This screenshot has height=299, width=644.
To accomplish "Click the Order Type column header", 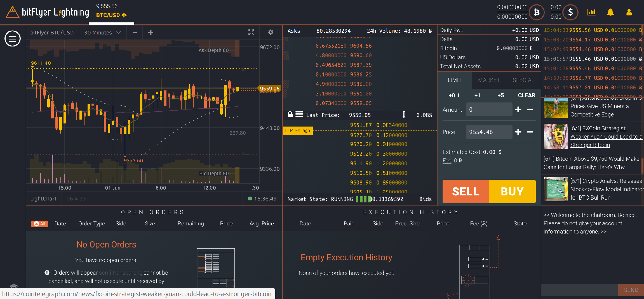I will (x=92, y=224).
